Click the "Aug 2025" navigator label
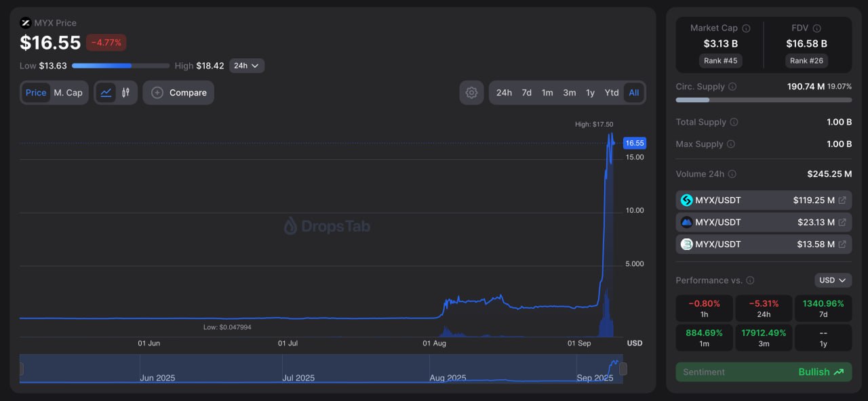The width and height of the screenshot is (868, 401). click(x=448, y=378)
